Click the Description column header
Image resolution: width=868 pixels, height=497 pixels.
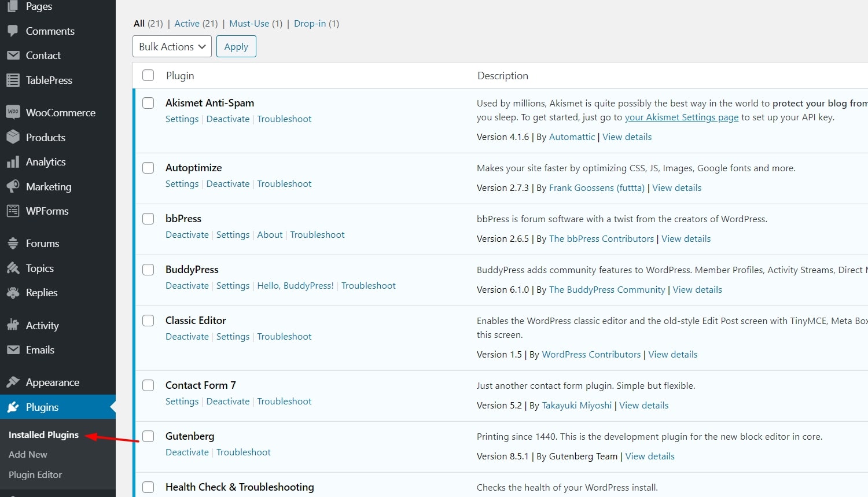coord(503,76)
